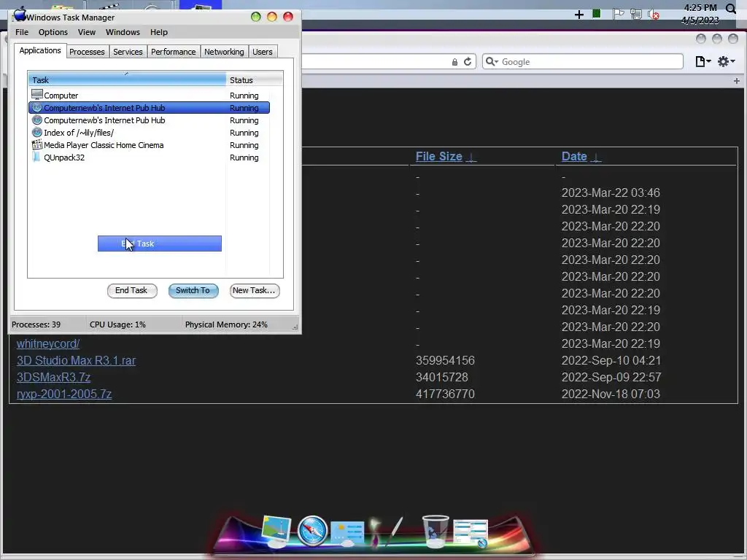Click the padlock icon in address bar
The height and width of the screenshot is (560, 747).
455,63
